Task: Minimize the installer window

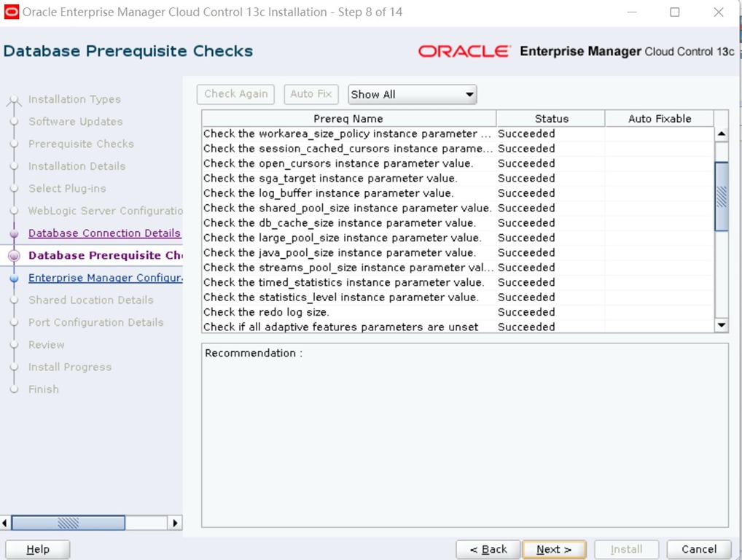Action: pos(632,12)
